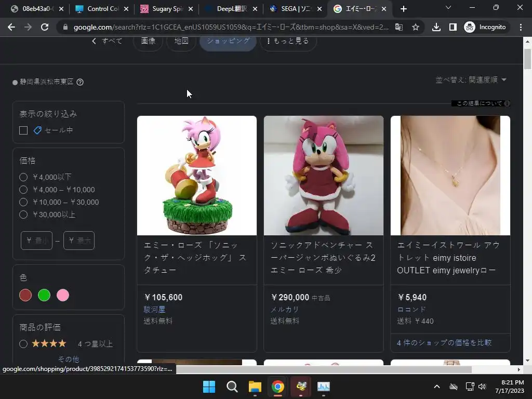The width and height of the screenshot is (532, 399).
Task: Select price filter ¥4,000以下
Action: (x=23, y=177)
